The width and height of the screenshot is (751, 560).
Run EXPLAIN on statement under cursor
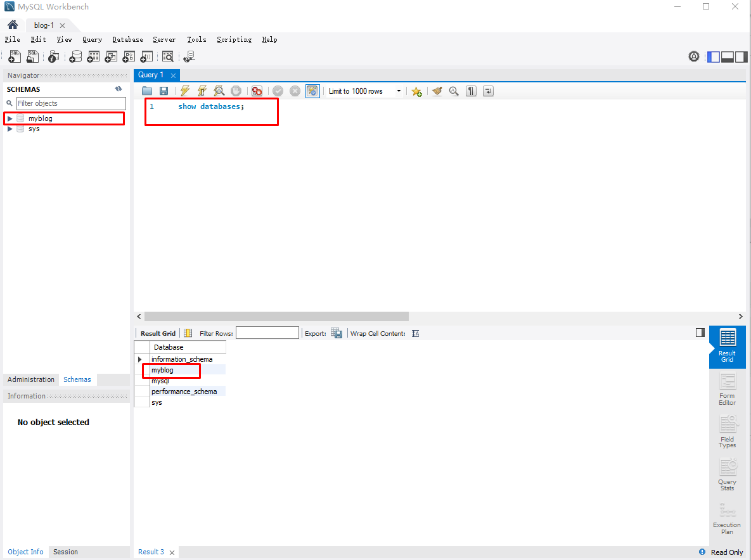[219, 91]
